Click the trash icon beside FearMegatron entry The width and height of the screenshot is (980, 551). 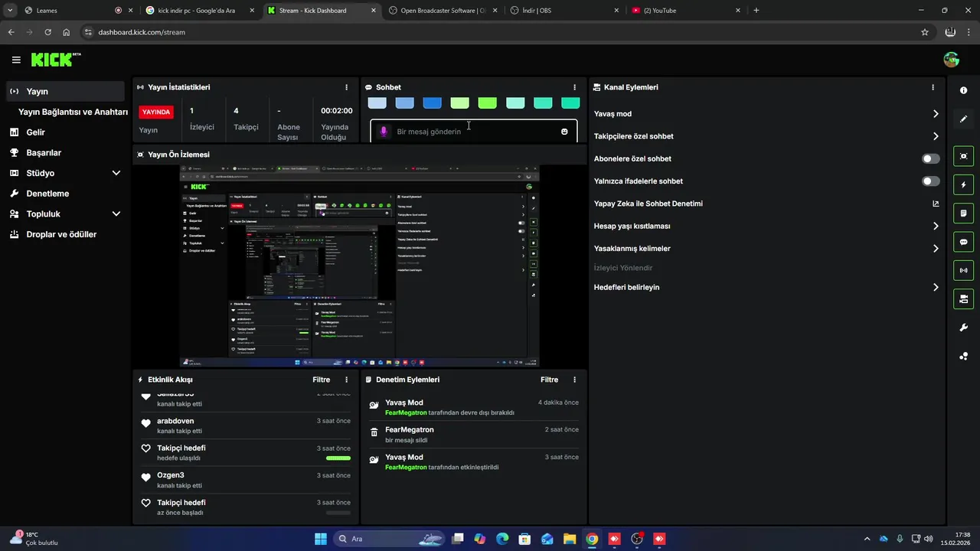374,432
